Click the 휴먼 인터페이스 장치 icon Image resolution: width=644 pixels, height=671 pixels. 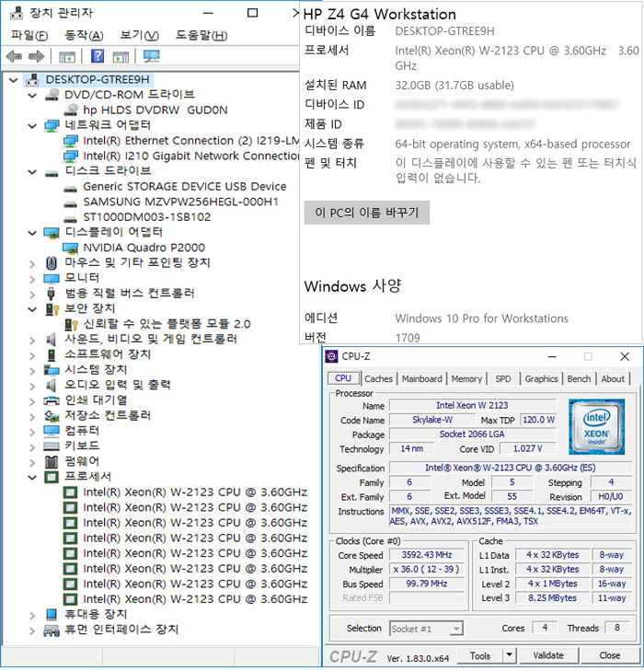(52, 630)
